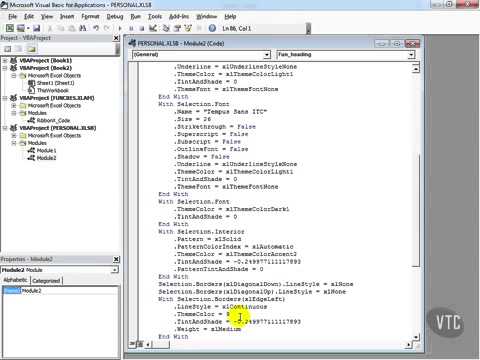Select the RibbonX_Code module
The image size is (480, 360).
click(53, 120)
